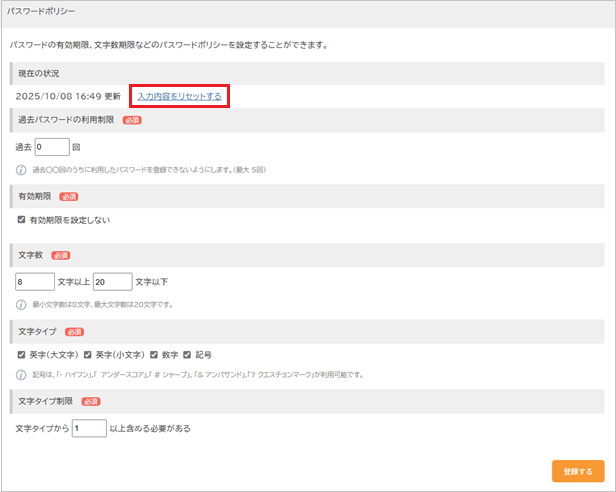Viewport: 616px width, 492px height.
Task: Click the info icon below character count fields
Action: [x=21, y=304]
